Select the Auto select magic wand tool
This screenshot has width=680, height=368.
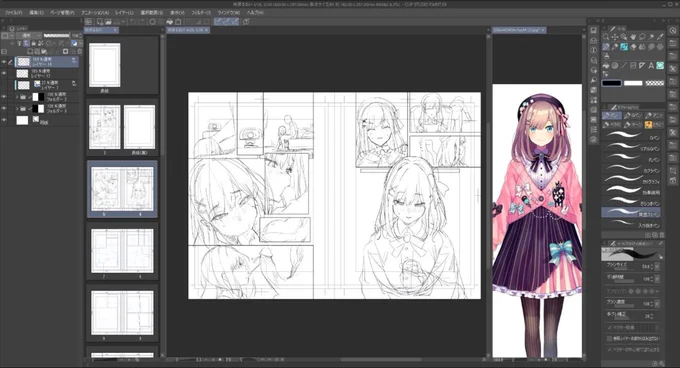point(651,37)
